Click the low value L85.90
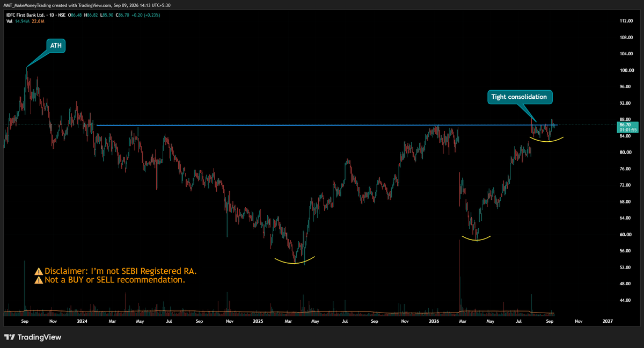This screenshot has height=348, width=644. (x=107, y=15)
